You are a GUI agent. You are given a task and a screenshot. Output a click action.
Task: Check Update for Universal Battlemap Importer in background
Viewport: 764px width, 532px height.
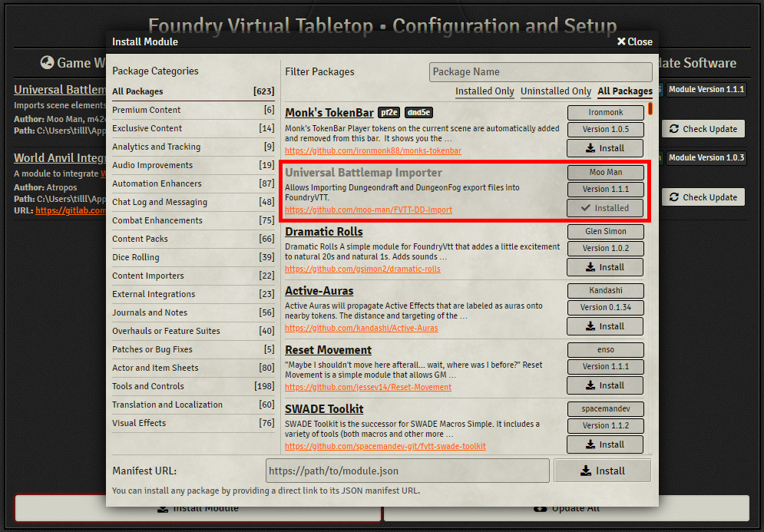(703, 129)
